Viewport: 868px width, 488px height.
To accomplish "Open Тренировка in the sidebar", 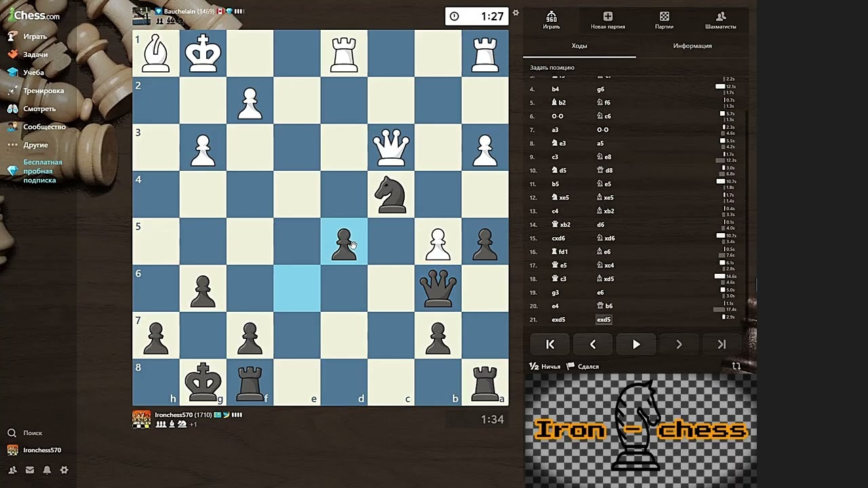I will click(35, 91).
